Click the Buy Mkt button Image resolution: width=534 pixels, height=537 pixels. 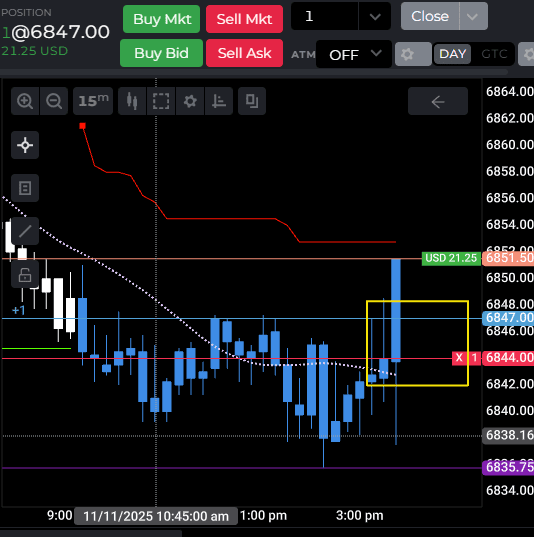tap(162, 19)
